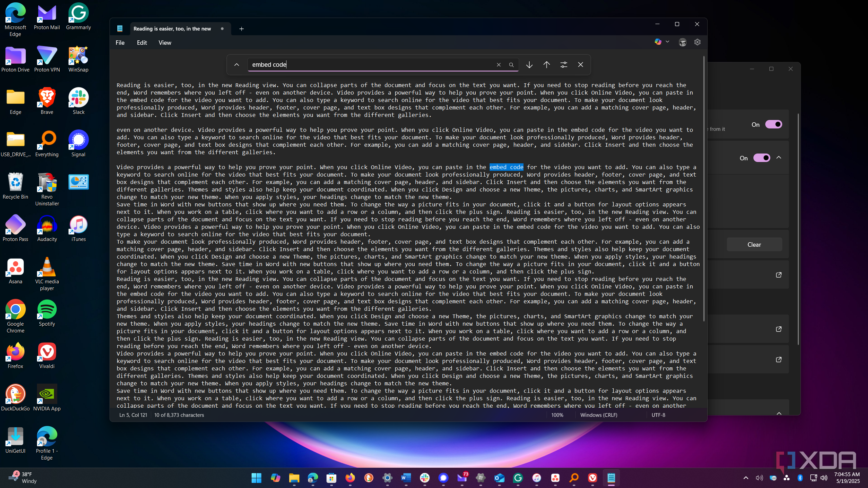This screenshot has width=868, height=488.
Task: Toggle the second On switch beside the chevron
Action: click(762, 158)
